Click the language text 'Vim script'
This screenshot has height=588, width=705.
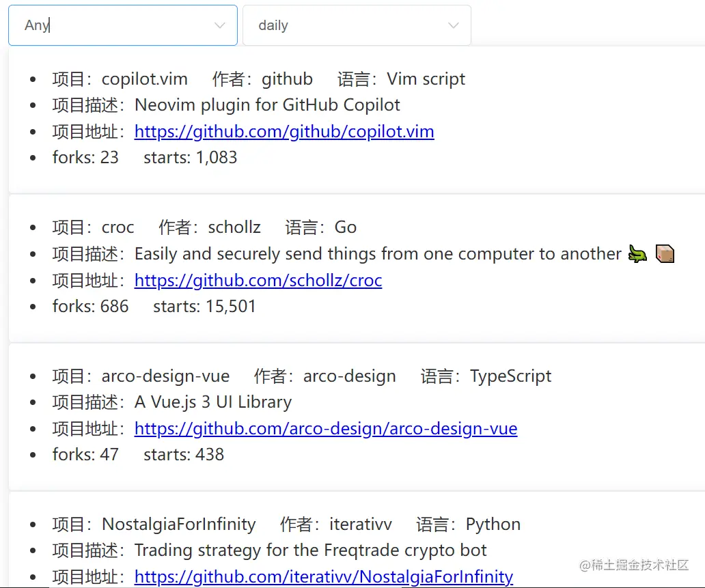pos(426,79)
